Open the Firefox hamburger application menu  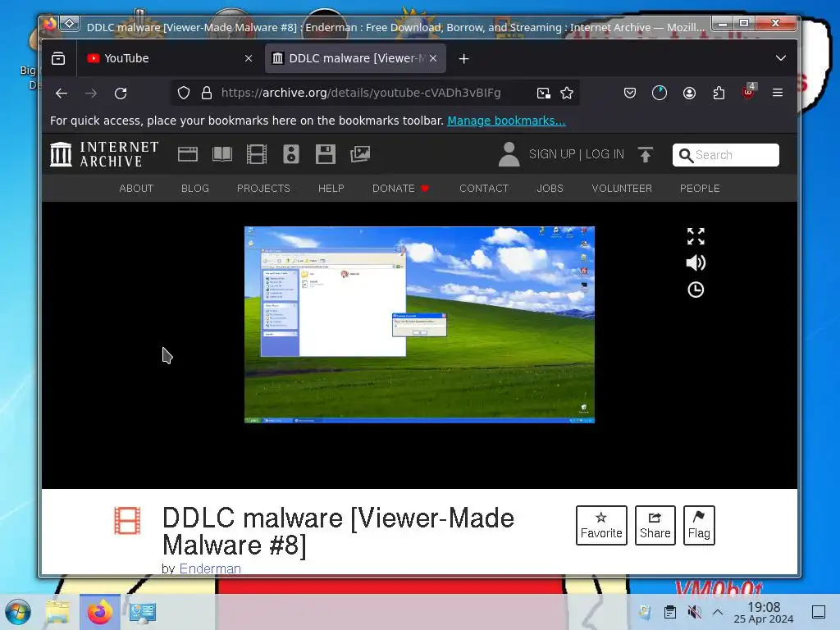[778, 94]
